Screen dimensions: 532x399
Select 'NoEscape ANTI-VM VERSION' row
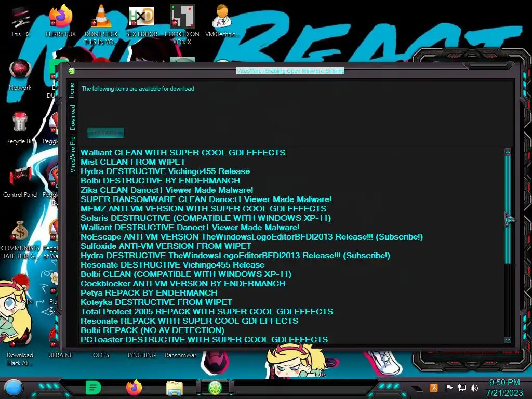252,237
